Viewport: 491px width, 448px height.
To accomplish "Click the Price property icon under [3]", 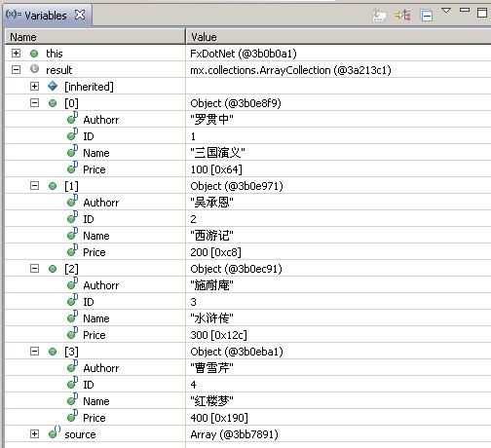I will [x=73, y=416].
